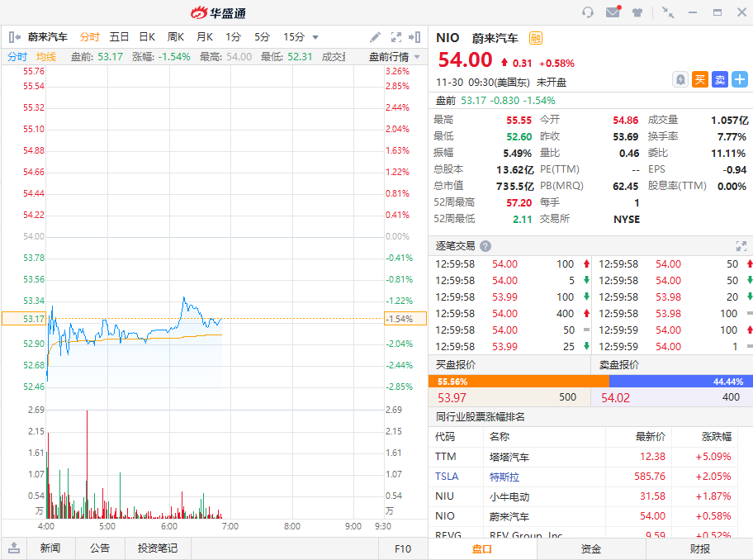Select the 1分 interval

coord(234,37)
